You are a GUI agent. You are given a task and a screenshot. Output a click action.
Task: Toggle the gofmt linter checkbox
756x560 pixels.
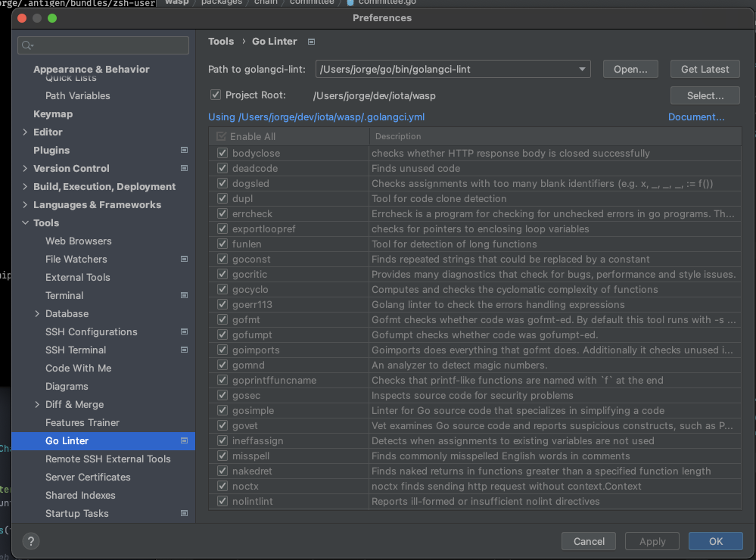coord(222,319)
